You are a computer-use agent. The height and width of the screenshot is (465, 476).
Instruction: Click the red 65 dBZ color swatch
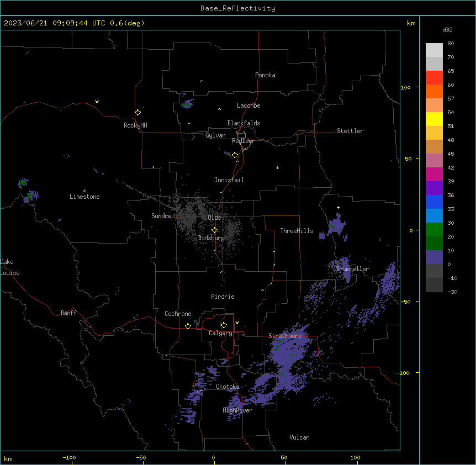(434, 78)
